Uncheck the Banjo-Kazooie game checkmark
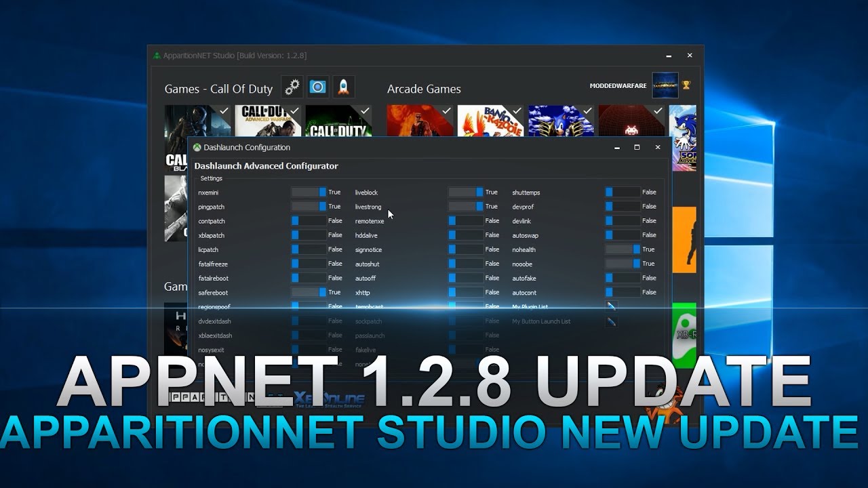This screenshot has width=868, height=488. [x=517, y=110]
